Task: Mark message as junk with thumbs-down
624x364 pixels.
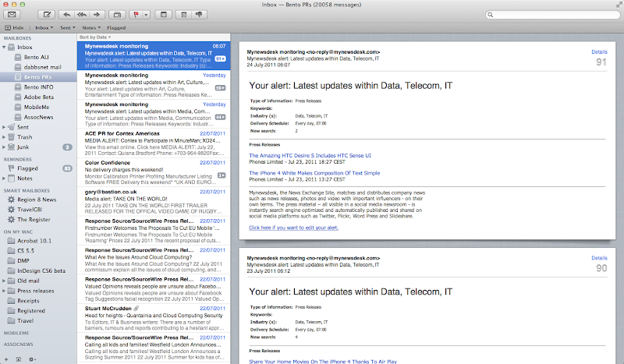Action: pos(199,15)
